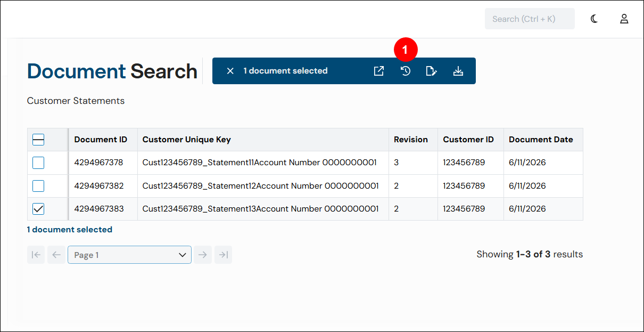Screen dimensions: 644x332
Task: Check the box for document 4294967378
Action: (38, 163)
